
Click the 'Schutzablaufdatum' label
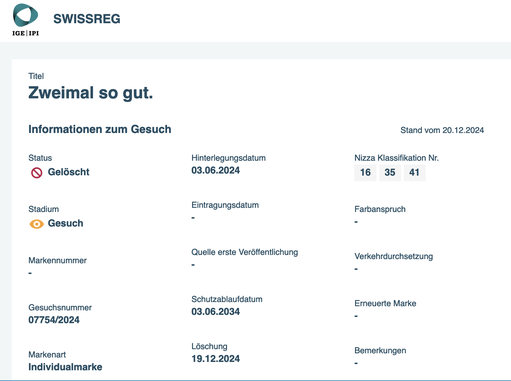coord(227,299)
